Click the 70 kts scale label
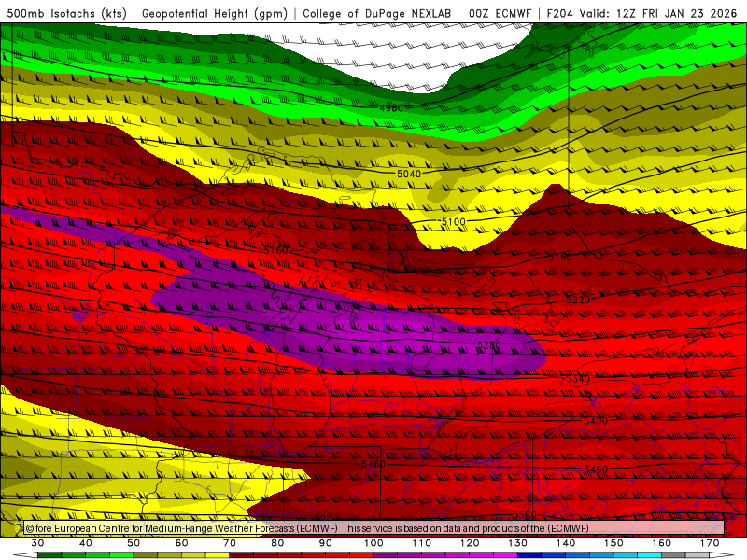This screenshot has height=560, width=747. click(x=230, y=543)
